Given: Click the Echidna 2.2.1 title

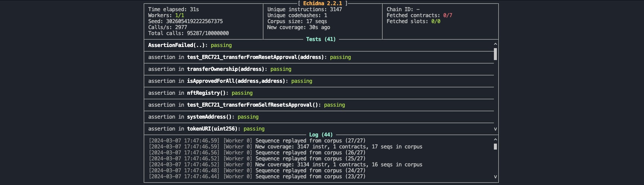Looking at the screenshot, I should pyautogui.click(x=323, y=3).
